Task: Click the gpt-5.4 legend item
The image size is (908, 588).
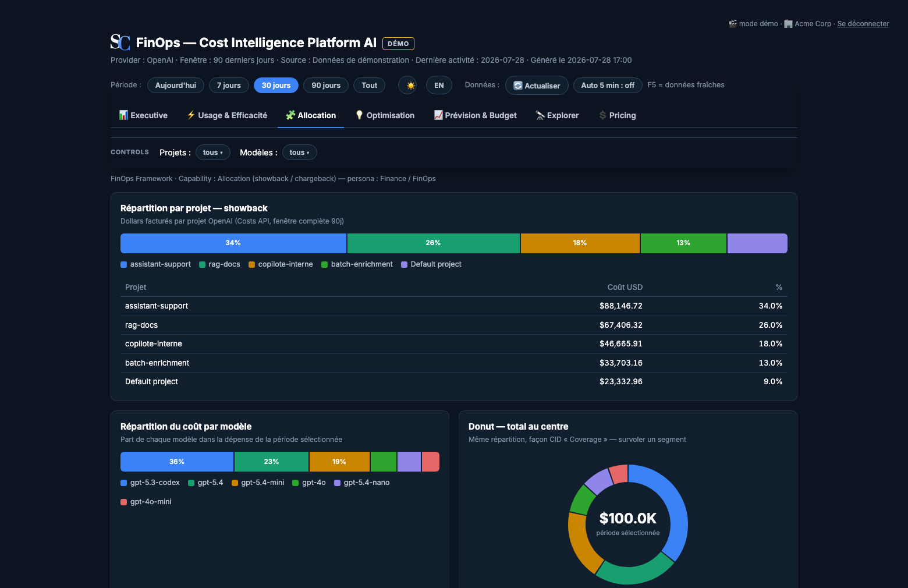Action: [205, 483]
